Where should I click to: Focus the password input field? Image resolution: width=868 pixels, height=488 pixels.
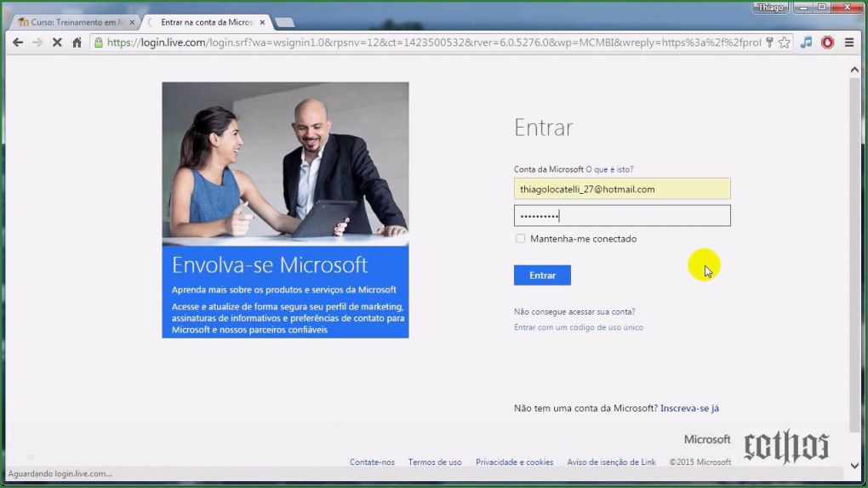(622, 216)
